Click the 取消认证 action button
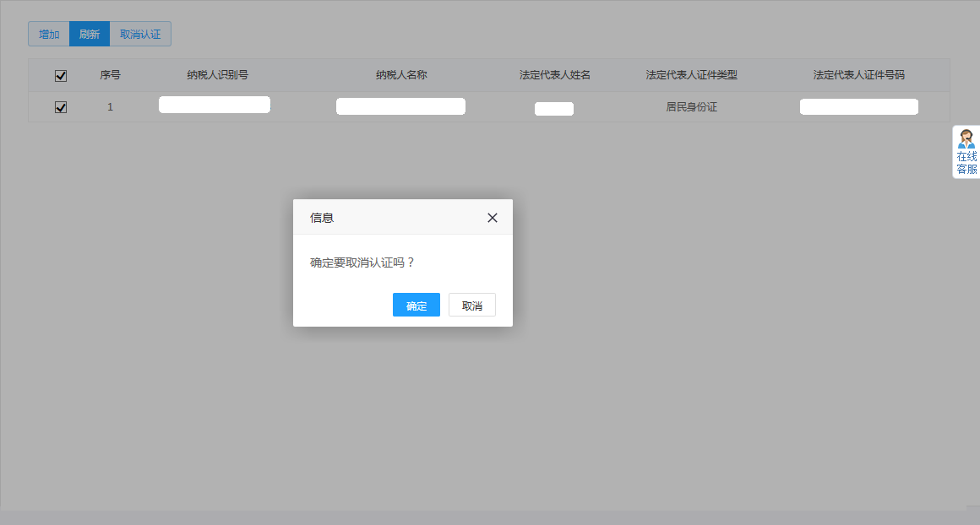Screen dimensions: 980x525 click(x=140, y=34)
